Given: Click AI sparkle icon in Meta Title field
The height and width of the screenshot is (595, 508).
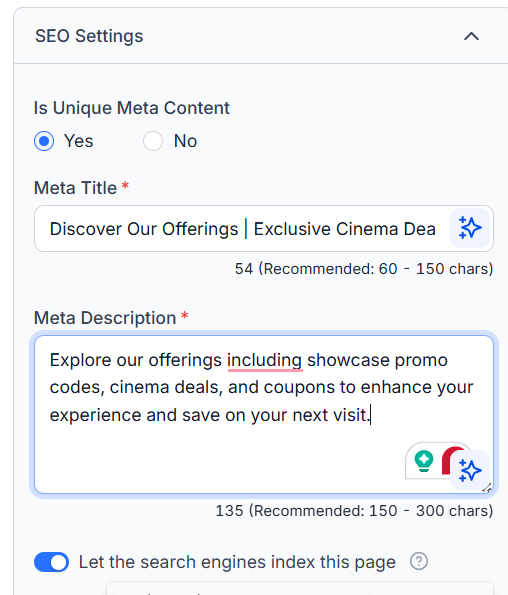Looking at the screenshot, I should click(470, 228).
